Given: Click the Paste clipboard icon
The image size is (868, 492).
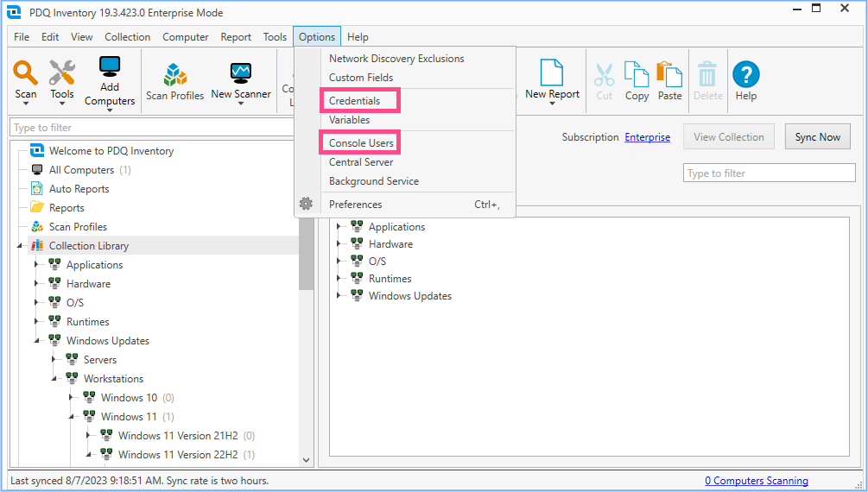Looking at the screenshot, I should [x=669, y=74].
